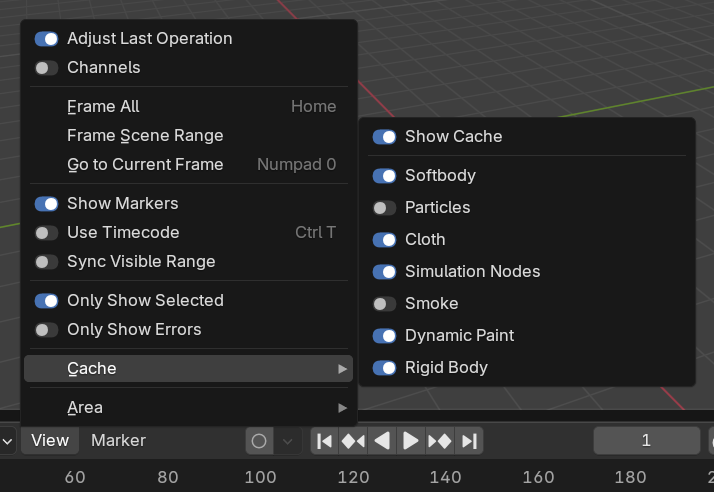Play animation in reverse
The height and width of the screenshot is (492, 714).
tap(382, 441)
